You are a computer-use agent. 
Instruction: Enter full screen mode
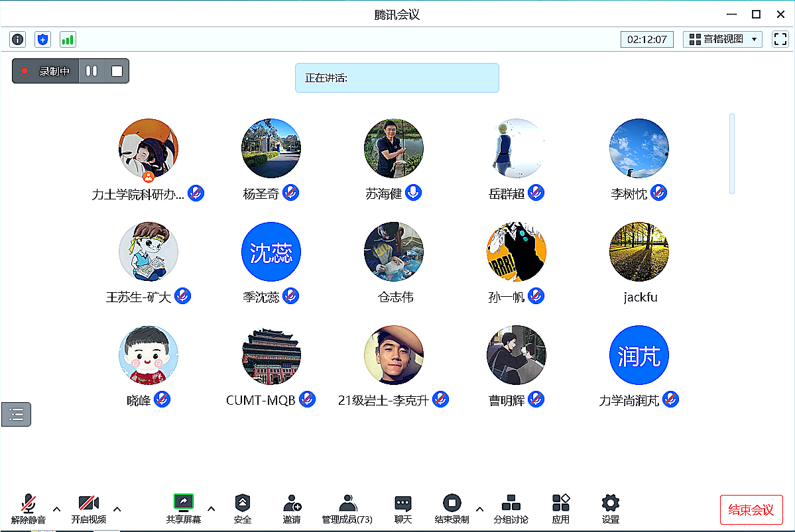pos(780,40)
